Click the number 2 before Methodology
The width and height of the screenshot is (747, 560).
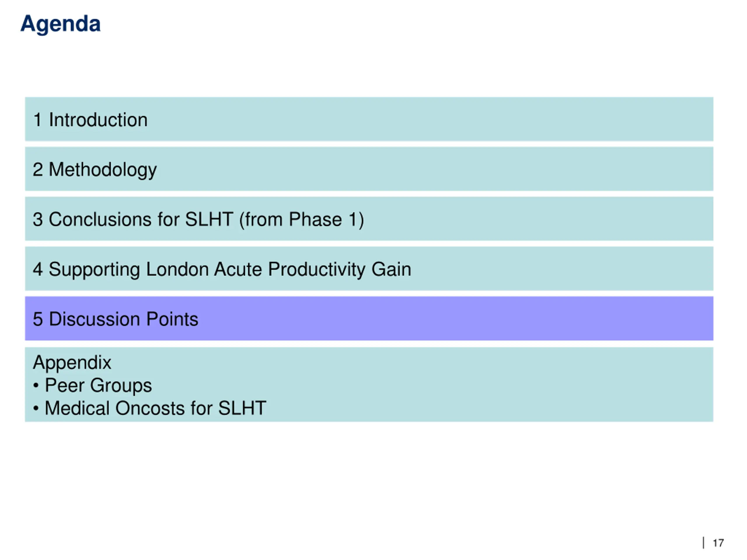click(x=38, y=169)
